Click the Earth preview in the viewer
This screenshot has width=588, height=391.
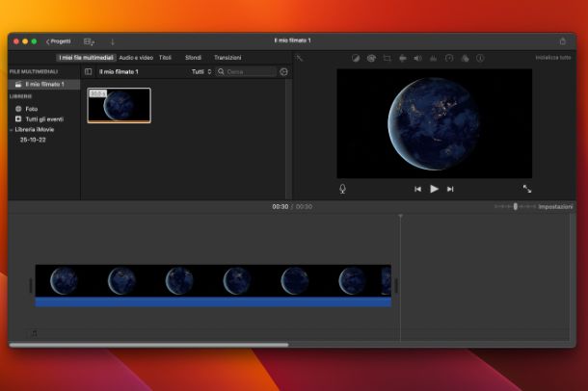point(434,123)
